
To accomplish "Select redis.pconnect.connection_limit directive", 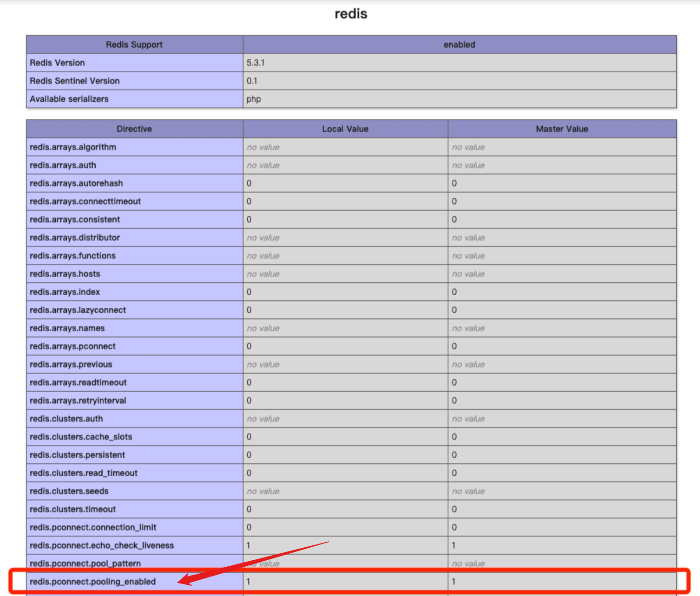I will click(x=93, y=527).
